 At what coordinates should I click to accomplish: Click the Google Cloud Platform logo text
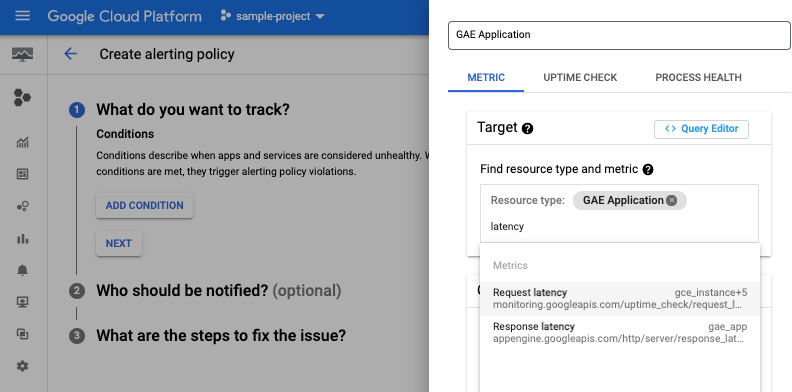[x=125, y=16]
